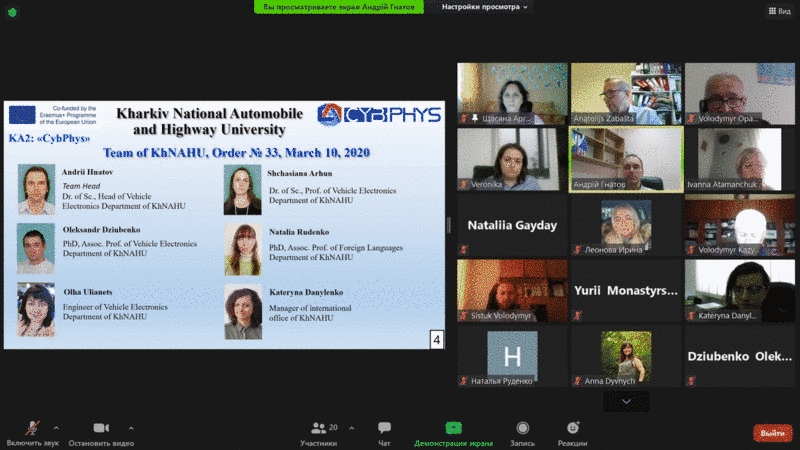This screenshot has height=450, width=800.
Task: Select Andrii Hnatov's highlighted video tile
Action: [x=626, y=159]
